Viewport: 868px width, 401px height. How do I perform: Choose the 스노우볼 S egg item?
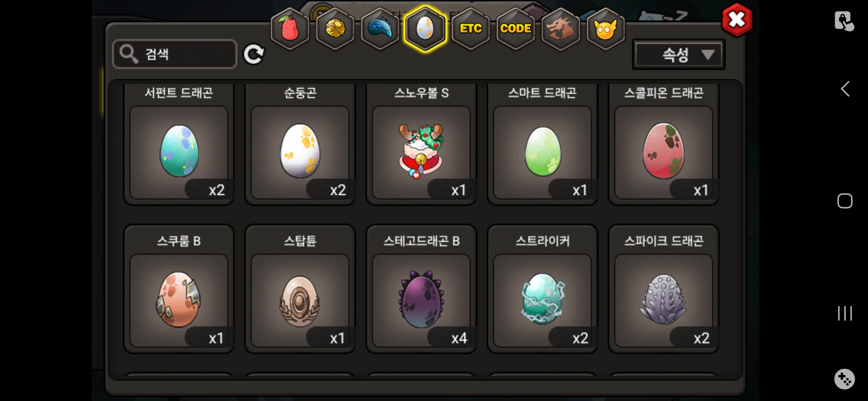tap(421, 144)
